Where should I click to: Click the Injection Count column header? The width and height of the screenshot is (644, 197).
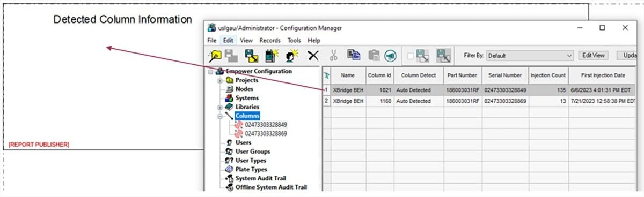[x=548, y=75]
